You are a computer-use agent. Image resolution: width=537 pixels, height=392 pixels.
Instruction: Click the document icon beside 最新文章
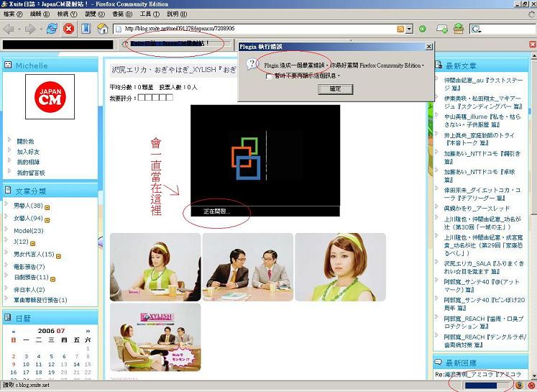click(x=439, y=65)
